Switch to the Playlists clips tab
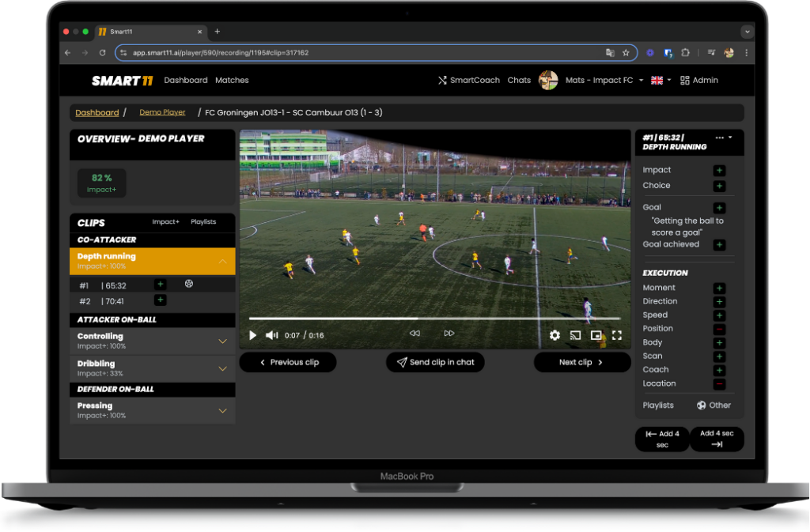The image size is (810, 532). pos(203,222)
